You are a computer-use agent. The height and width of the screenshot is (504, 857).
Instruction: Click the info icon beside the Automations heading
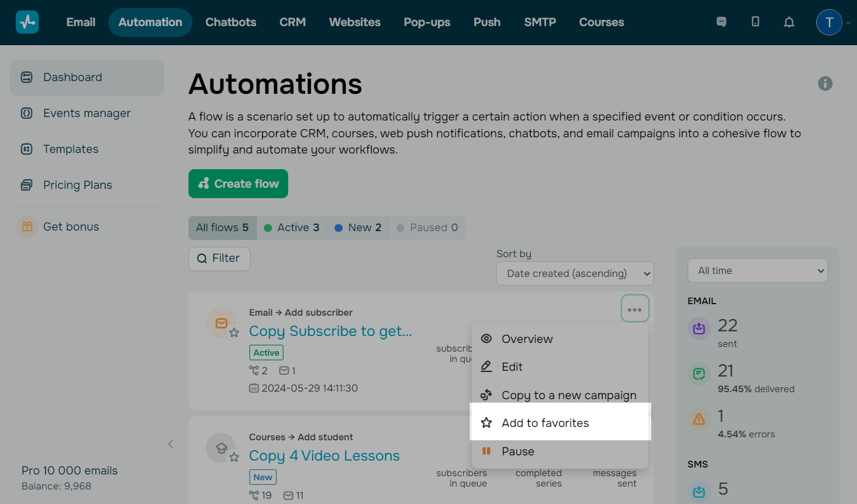pos(825,83)
